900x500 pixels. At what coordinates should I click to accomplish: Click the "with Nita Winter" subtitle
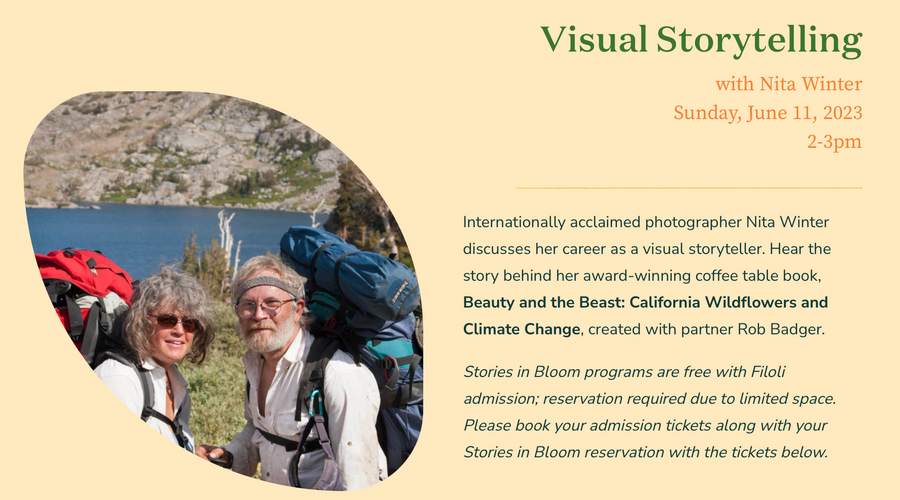[788, 84]
